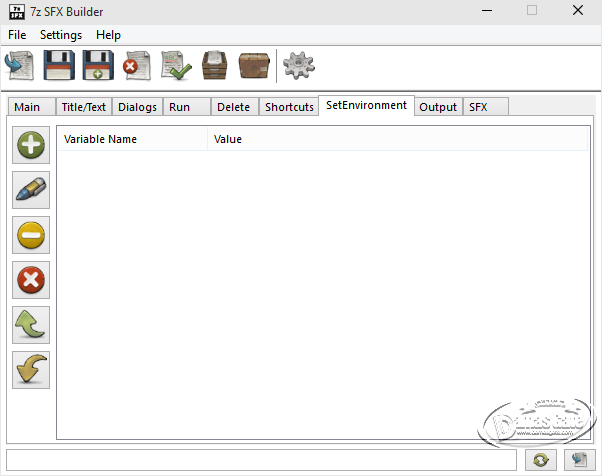Click the Value column header

398,139
